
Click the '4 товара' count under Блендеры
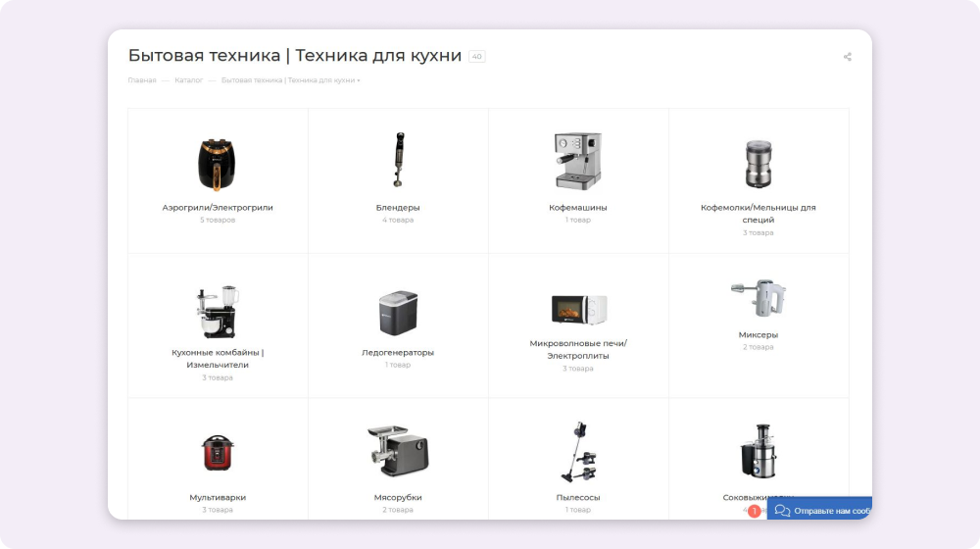point(398,221)
